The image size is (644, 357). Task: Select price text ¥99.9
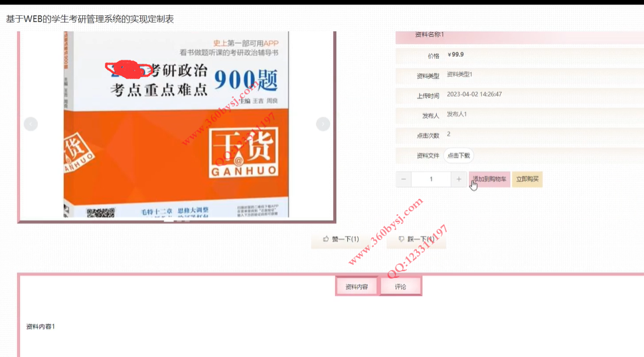coord(455,55)
